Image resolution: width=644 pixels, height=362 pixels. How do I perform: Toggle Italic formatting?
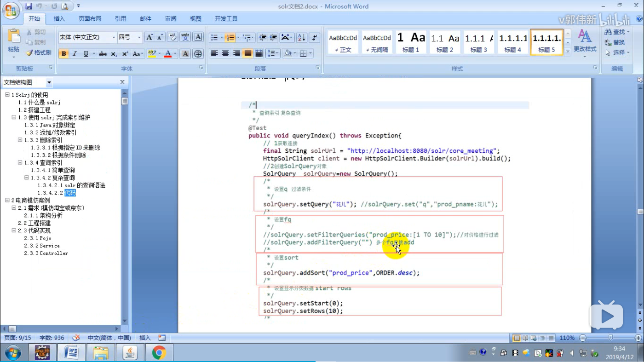tap(74, 54)
